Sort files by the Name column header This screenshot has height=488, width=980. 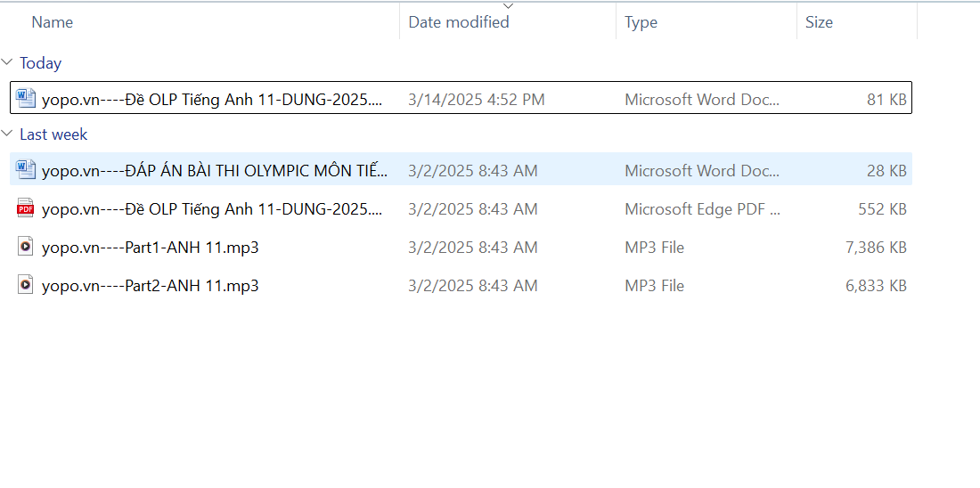53,22
